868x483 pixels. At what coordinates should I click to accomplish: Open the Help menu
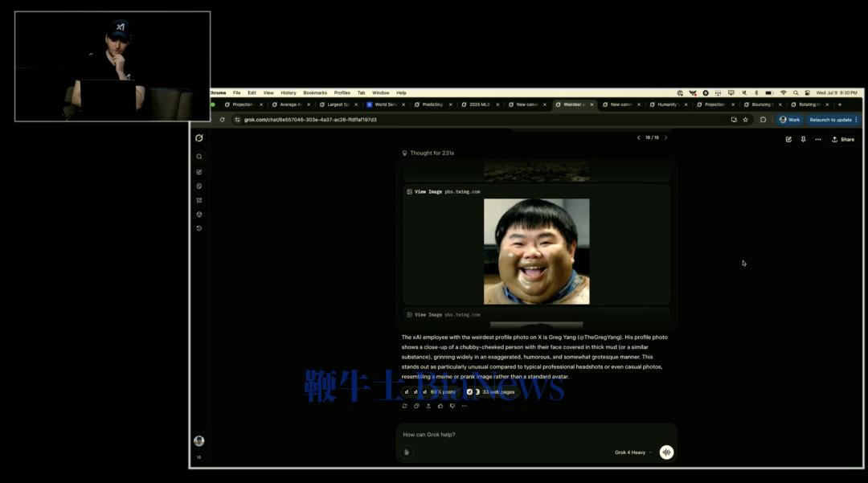(401, 93)
